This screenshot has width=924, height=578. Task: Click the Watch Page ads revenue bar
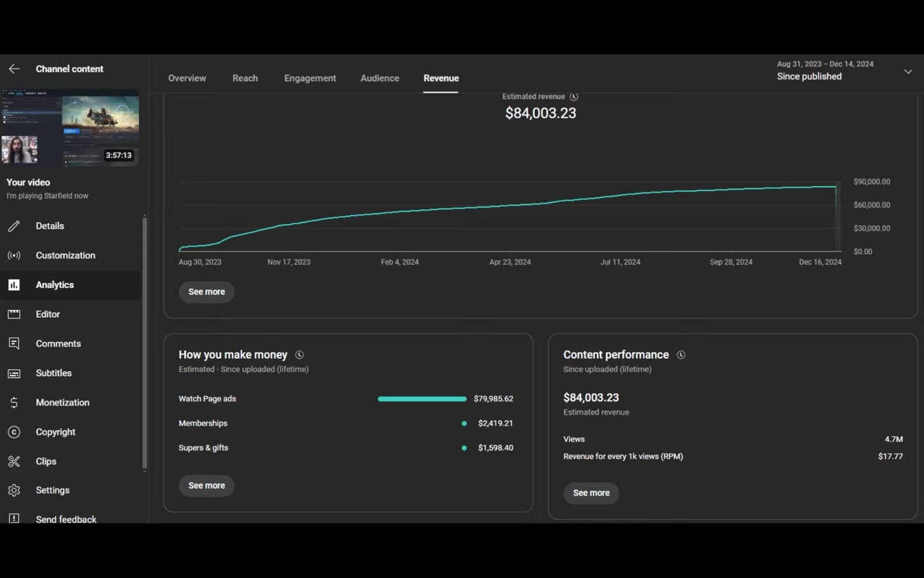(422, 399)
